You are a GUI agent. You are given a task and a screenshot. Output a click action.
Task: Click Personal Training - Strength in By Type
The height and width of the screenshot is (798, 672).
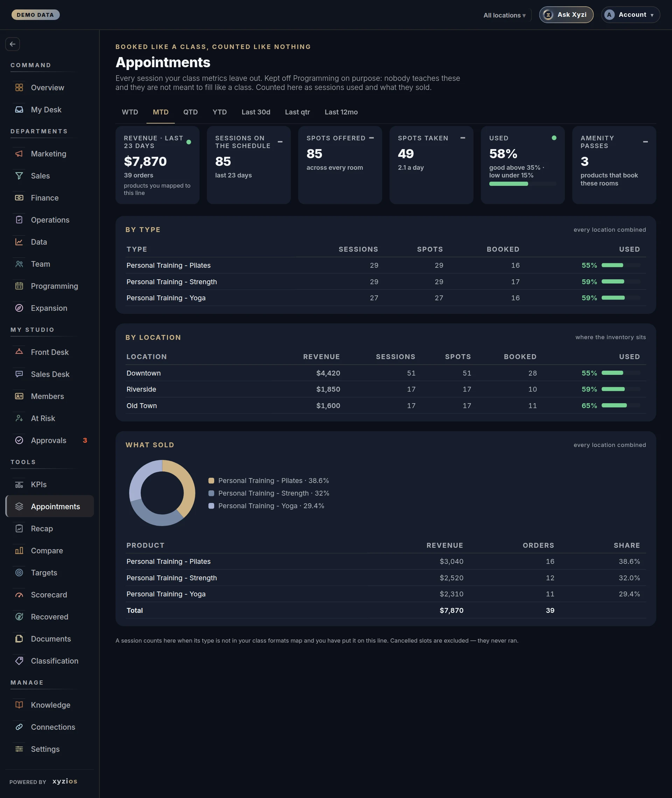[172, 282]
